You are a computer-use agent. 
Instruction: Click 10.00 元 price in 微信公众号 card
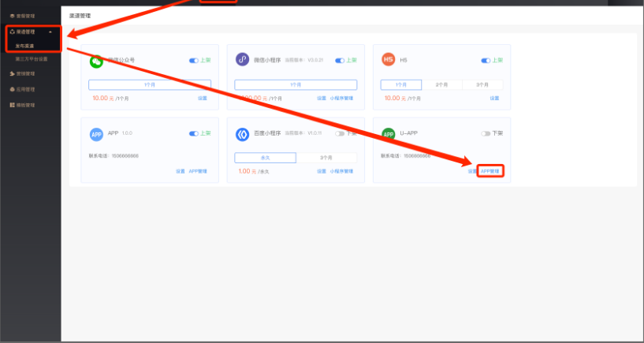(102, 99)
